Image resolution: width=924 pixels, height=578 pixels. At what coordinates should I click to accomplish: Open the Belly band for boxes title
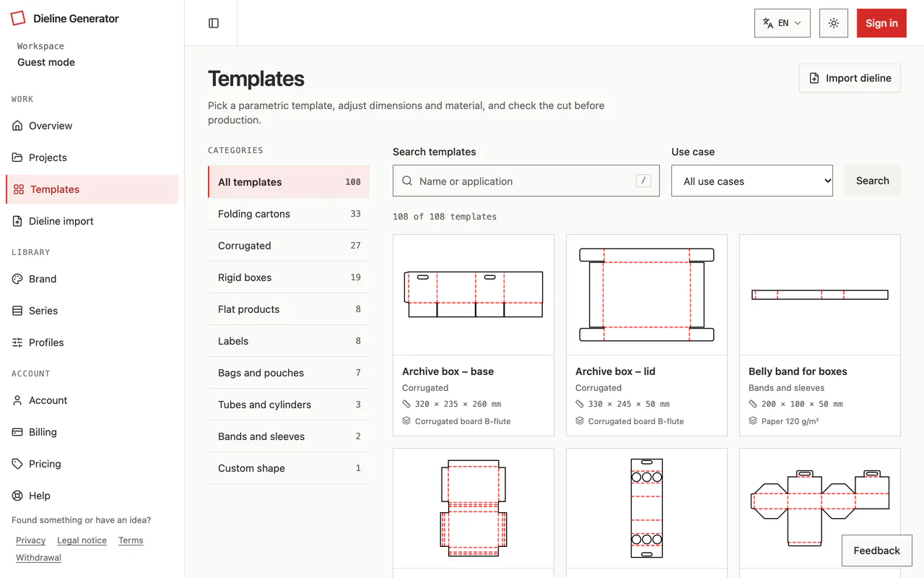click(798, 371)
